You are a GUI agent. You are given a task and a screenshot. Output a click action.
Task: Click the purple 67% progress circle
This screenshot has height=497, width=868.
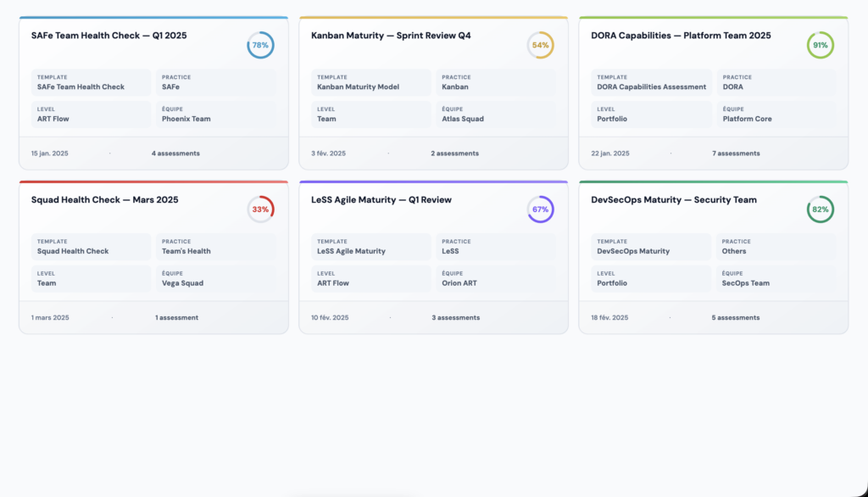540,209
